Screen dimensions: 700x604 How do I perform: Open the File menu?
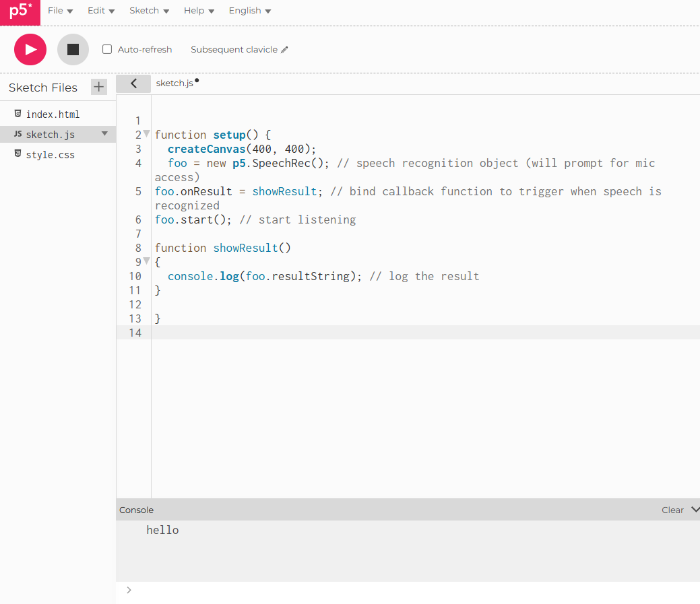[x=60, y=11]
